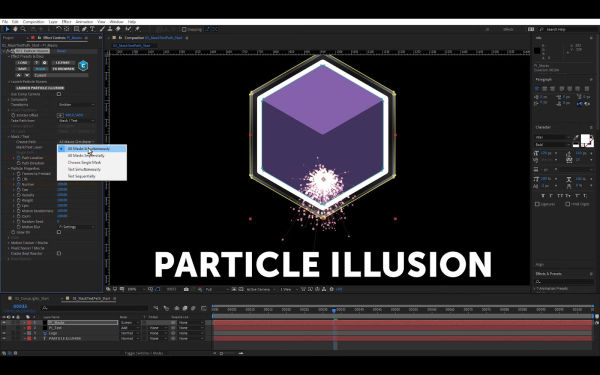The image size is (600, 375).
Task: Switch to the Project panel tab
Action: click(x=8, y=38)
